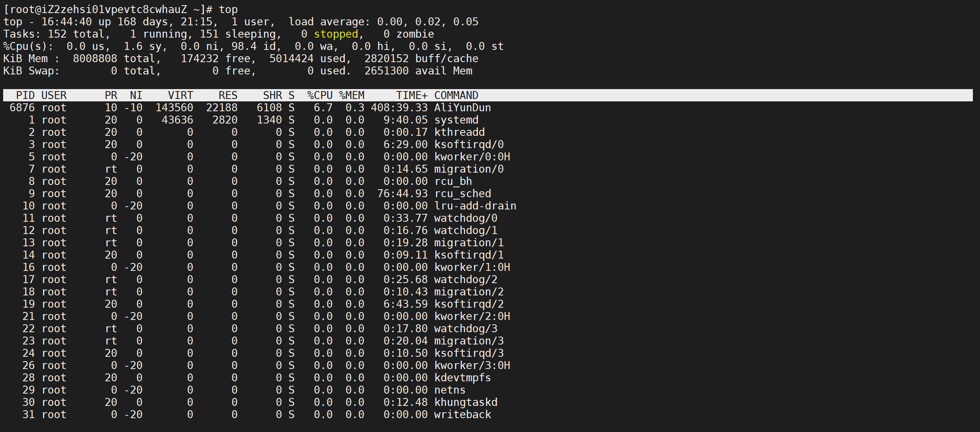Click the VIRT column header
This screenshot has width=980, height=432.
coord(181,95)
